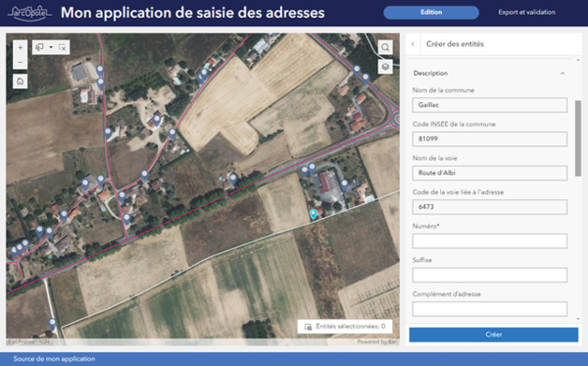Zoom out on the map
Image resolution: width=588 pixels, height=366 pixels.
point(21,63)
